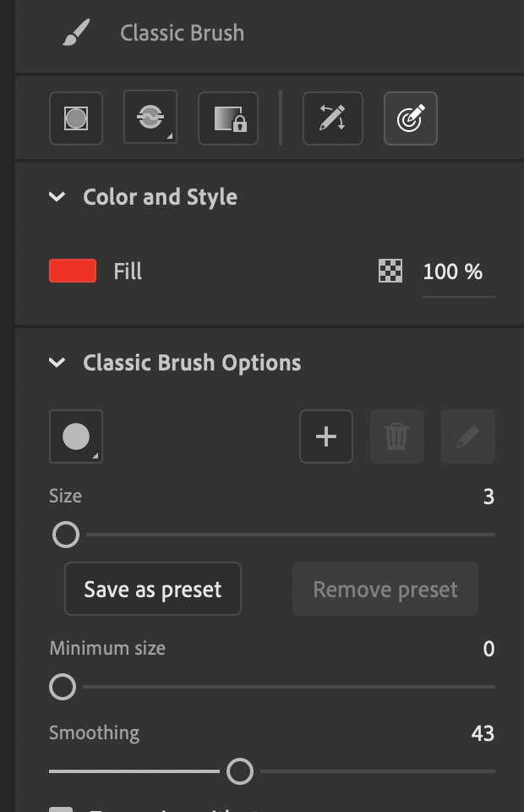Enable Object Drawing mode
Viewport: 524px width, 812px height.
point(76,118)
